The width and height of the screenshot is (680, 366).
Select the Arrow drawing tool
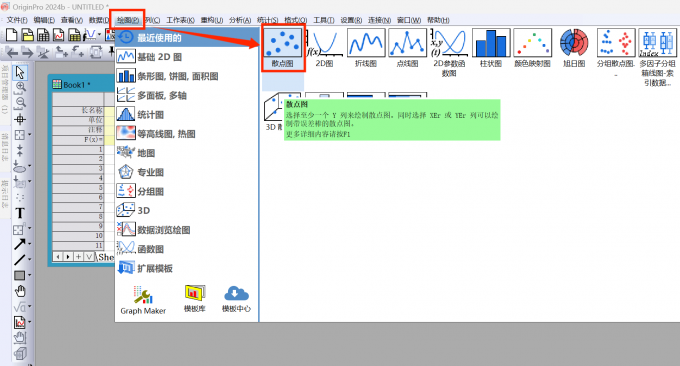pyautogui.click(x=20, y=244)
